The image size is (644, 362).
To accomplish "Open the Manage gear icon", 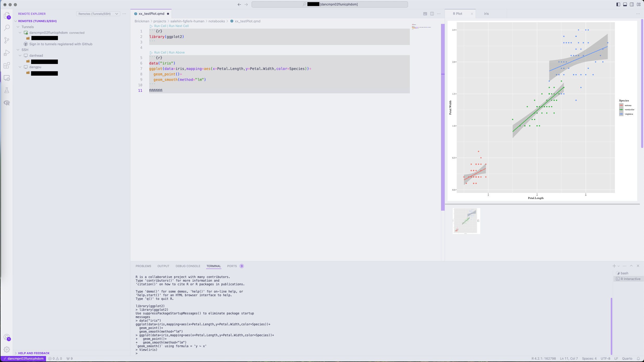I will pos(7,350).
